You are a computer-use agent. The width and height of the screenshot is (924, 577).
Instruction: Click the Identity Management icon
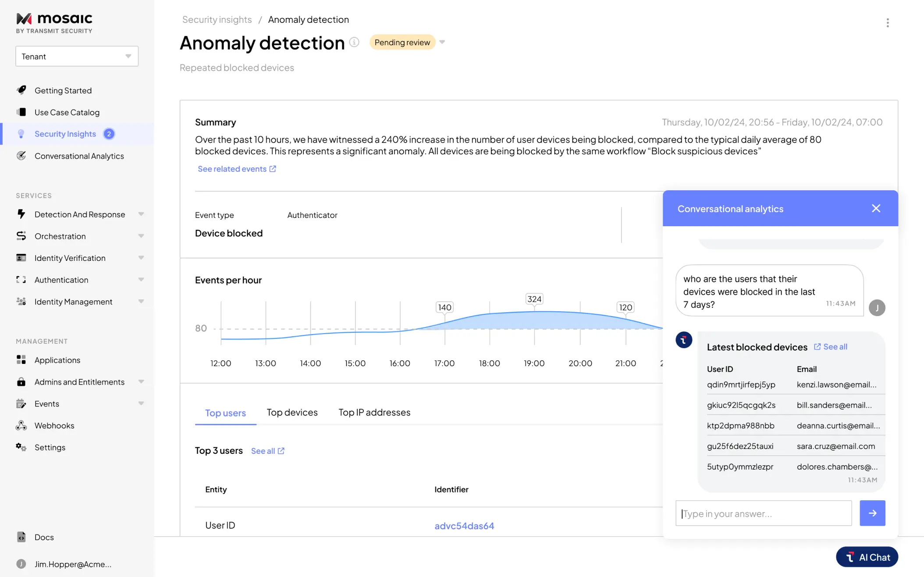21,302
